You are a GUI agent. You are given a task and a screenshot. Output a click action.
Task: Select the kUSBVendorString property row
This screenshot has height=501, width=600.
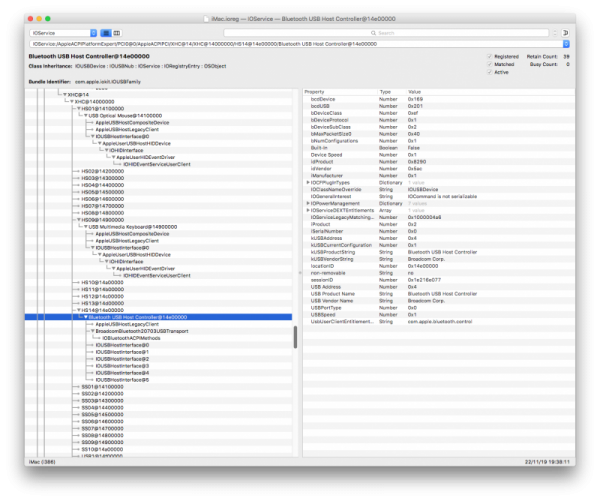click(x=439, y=259)
